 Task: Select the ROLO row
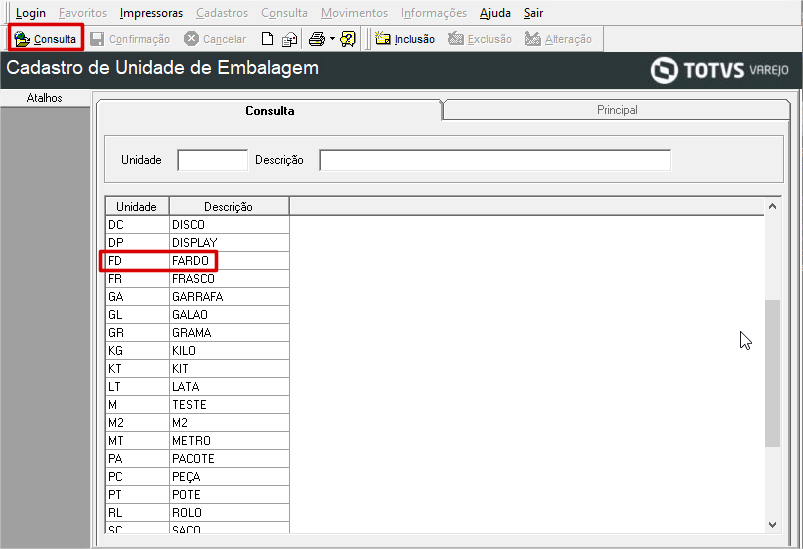(197, 513)
